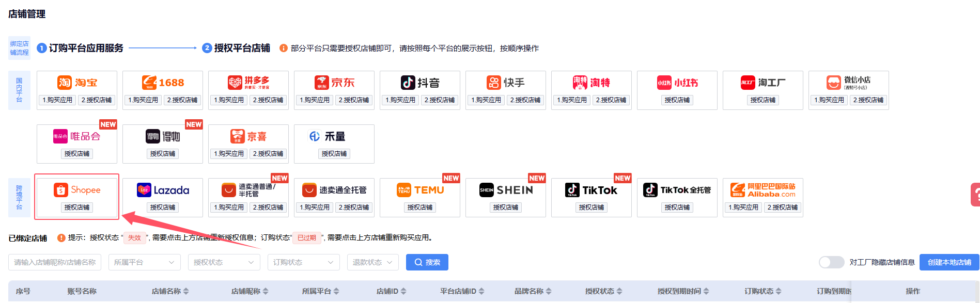980x303 pixels.
Task: Open the 订购状态 dropdown filter
Action: (x=304, y=262)
